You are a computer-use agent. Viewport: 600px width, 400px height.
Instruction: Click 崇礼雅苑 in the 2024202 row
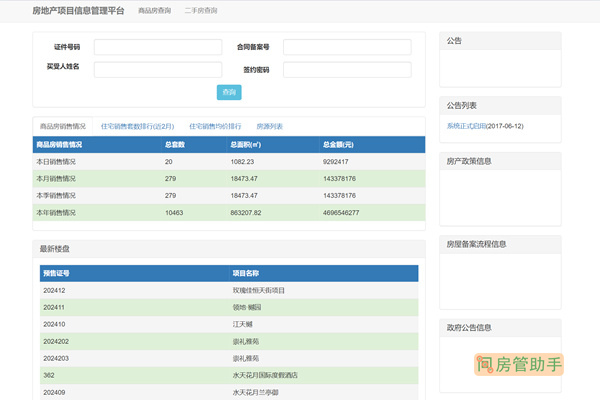click(246, 341)
